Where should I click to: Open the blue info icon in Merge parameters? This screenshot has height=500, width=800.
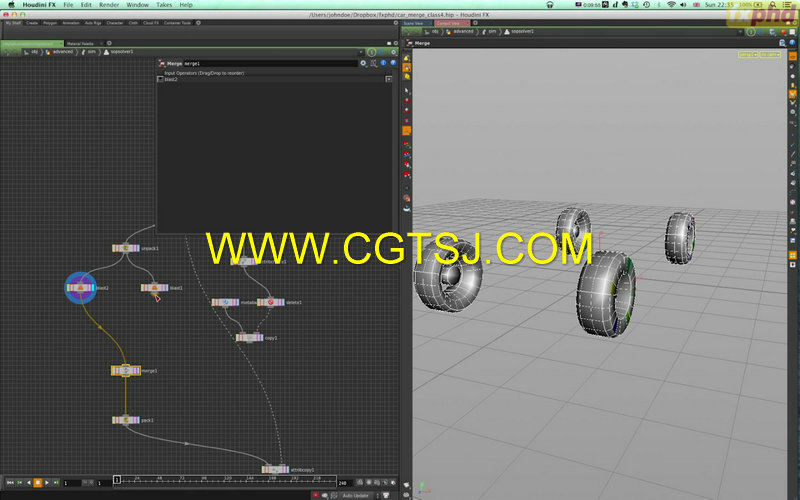tap(383, 63)
